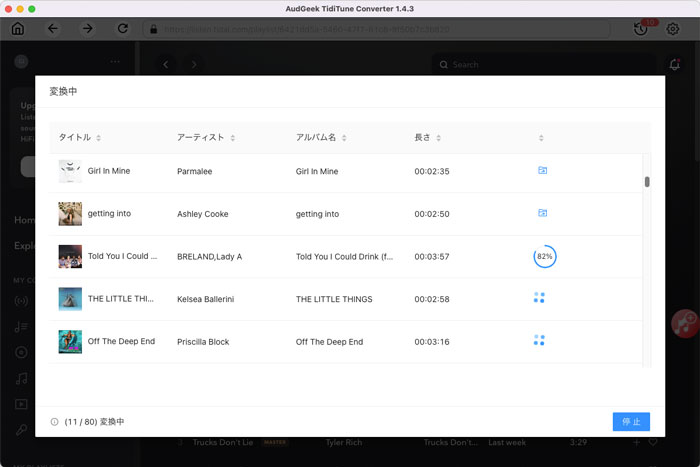Open Tidal notifications bell icon

tap(675, 65)
